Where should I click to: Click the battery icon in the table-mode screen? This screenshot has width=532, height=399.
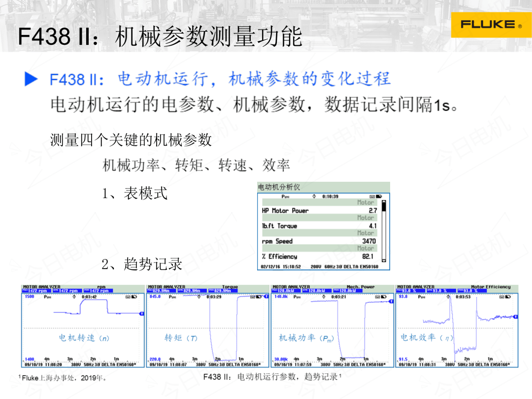click(379, 196)
